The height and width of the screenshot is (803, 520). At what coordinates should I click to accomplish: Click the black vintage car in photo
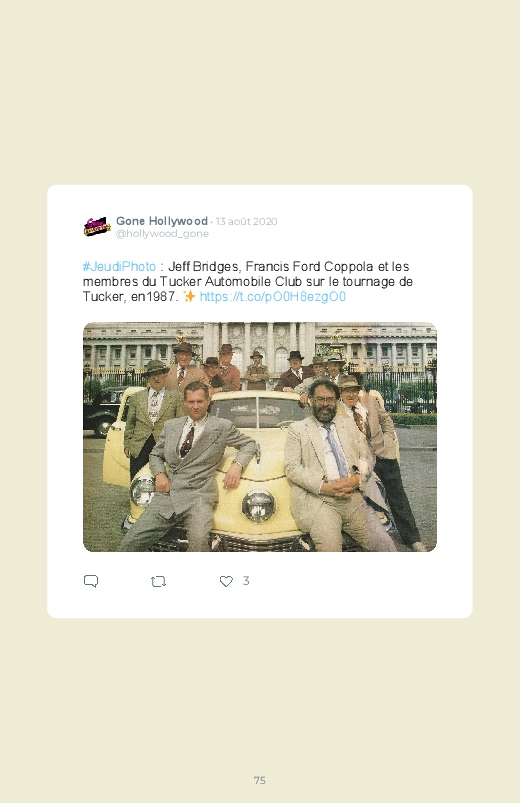tap(104, 411)
